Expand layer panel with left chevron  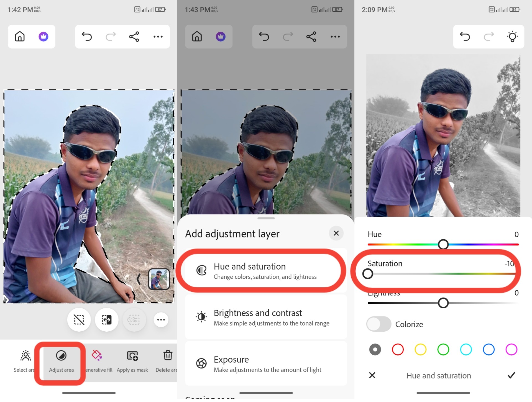139,279
